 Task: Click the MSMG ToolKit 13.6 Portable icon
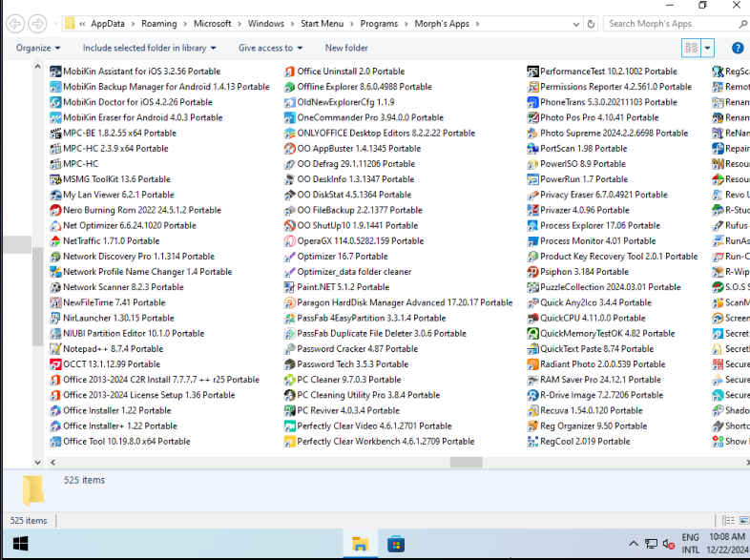[x=55, y=178]
